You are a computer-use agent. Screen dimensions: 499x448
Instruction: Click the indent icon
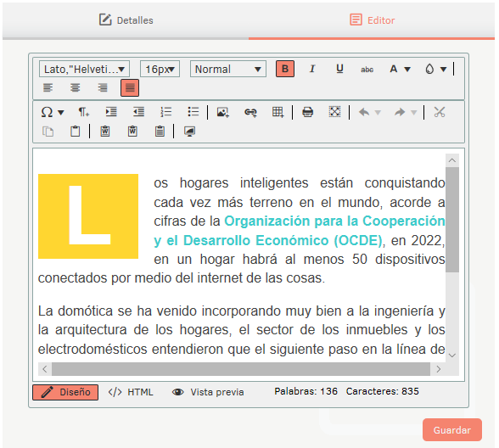pyautogui.click(x=111, y=112)
